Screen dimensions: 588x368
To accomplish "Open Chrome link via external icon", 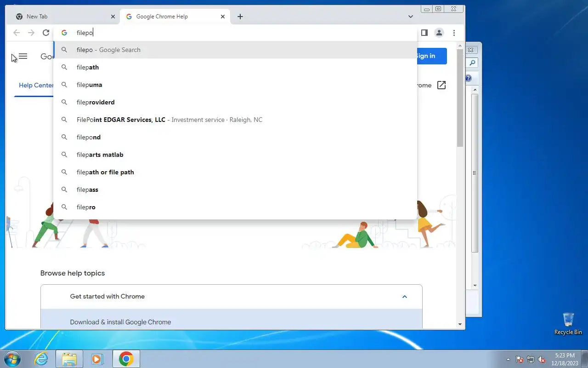I will pos(441,85).
